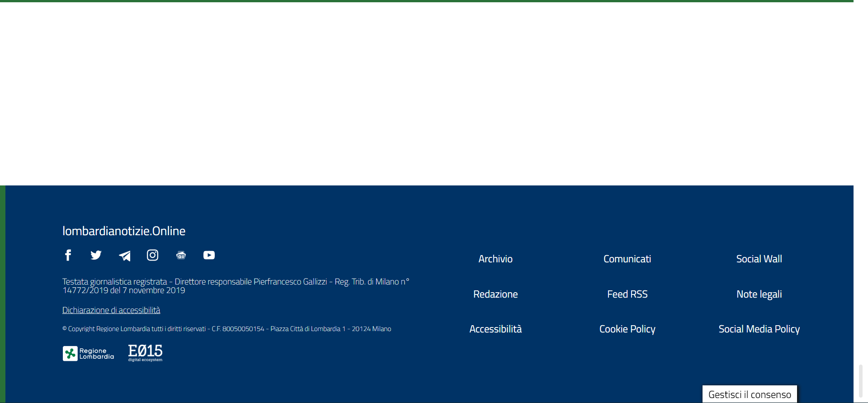Go to the Comunicati page
This screenshot has height=403, width=868.
coord(627,259)
